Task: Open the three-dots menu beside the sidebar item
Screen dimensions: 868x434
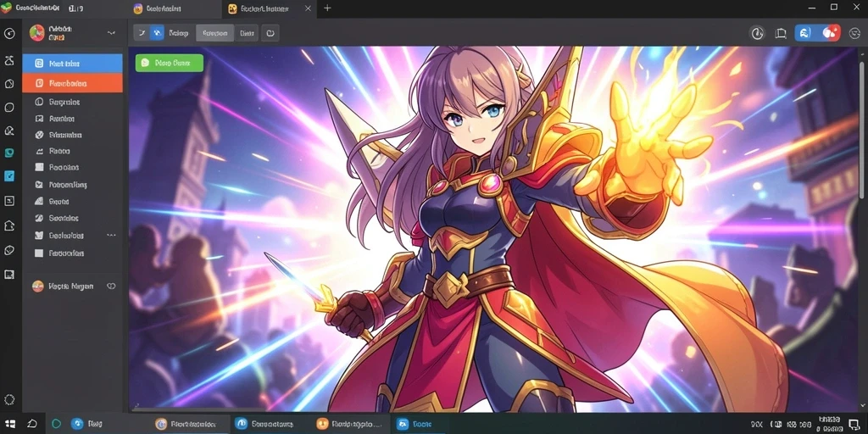Action: [x=111, y=236]
